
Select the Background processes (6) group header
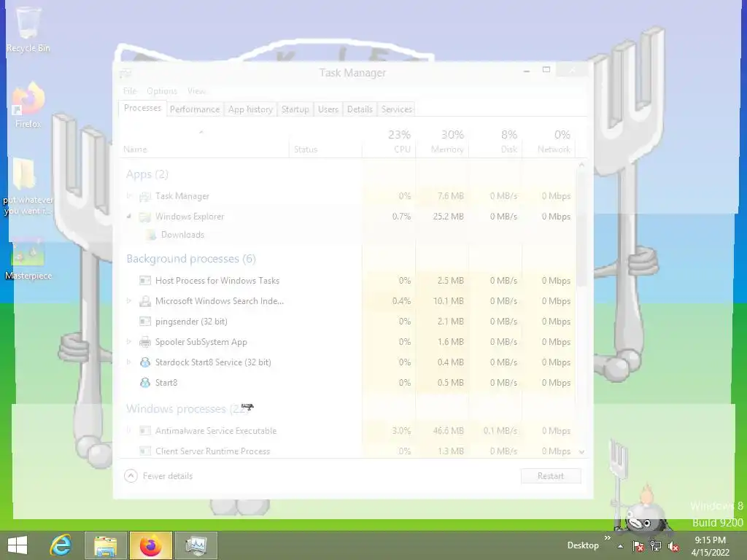(191, 259)
